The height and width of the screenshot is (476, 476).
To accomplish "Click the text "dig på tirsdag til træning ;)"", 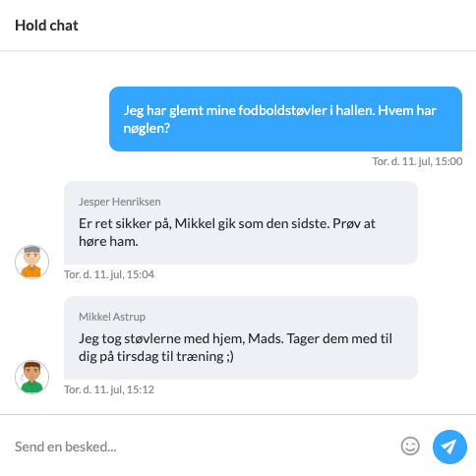I will pos(156,356).
